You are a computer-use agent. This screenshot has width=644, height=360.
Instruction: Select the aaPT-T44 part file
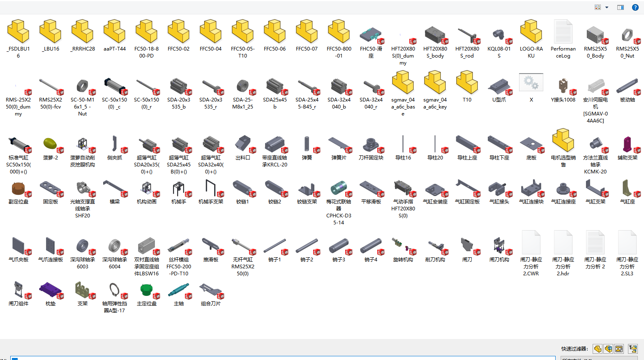[x=115, y=36]
